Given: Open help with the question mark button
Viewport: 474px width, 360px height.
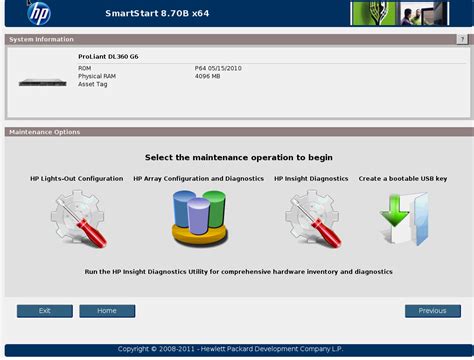Looking at the screenshot, I should [x=462, y=39].
